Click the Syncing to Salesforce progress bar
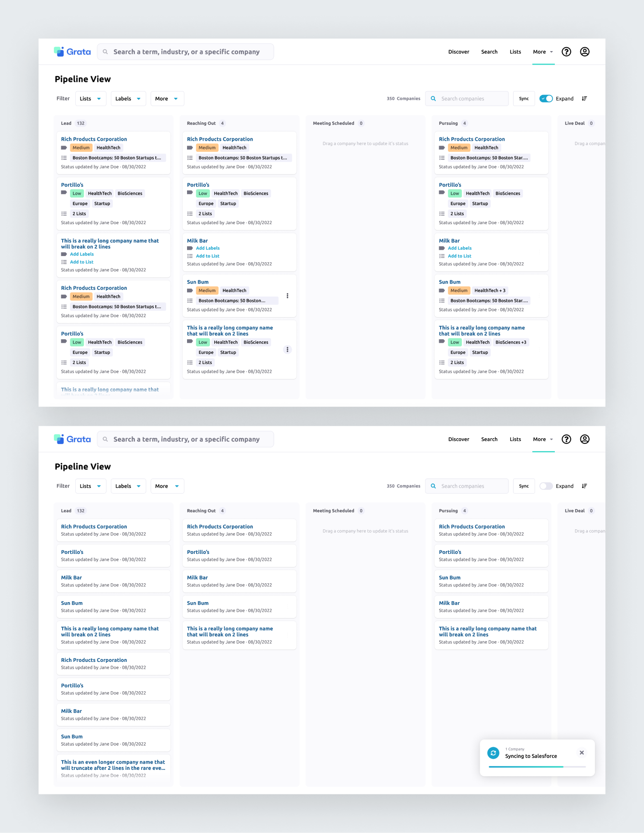 tap(537, 766)
